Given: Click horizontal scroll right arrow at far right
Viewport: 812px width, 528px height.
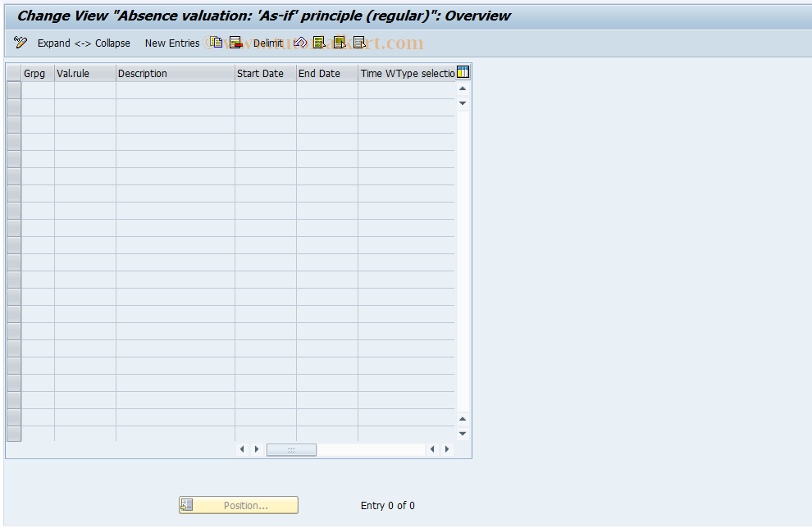Looking at the screenshot, I should pyautogui.click(x=447, y=449).
